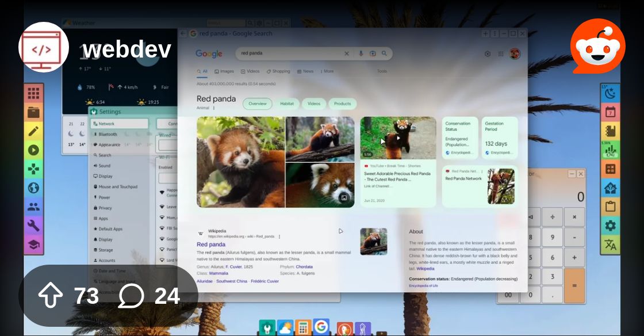
Task: Clear the search box with the X icon
Action: tap(347, 54)
